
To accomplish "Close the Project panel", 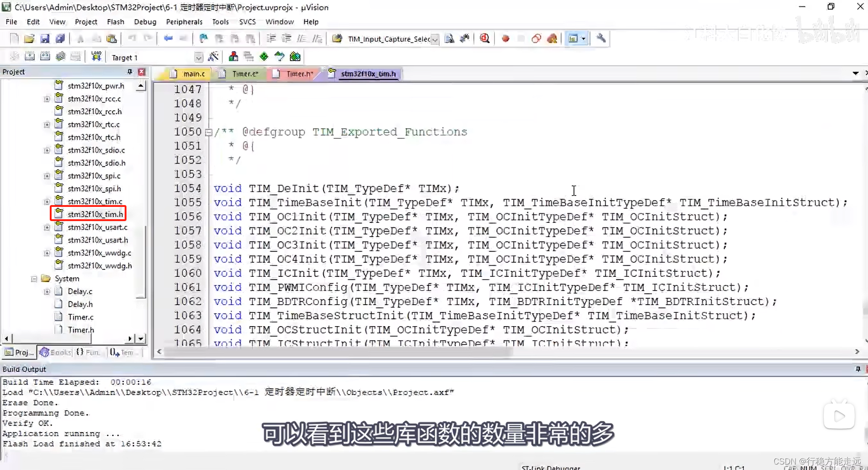I will point(142,72).
